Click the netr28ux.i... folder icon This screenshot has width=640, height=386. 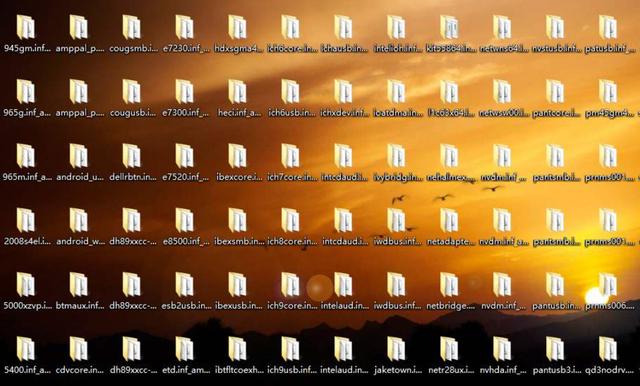449,348
